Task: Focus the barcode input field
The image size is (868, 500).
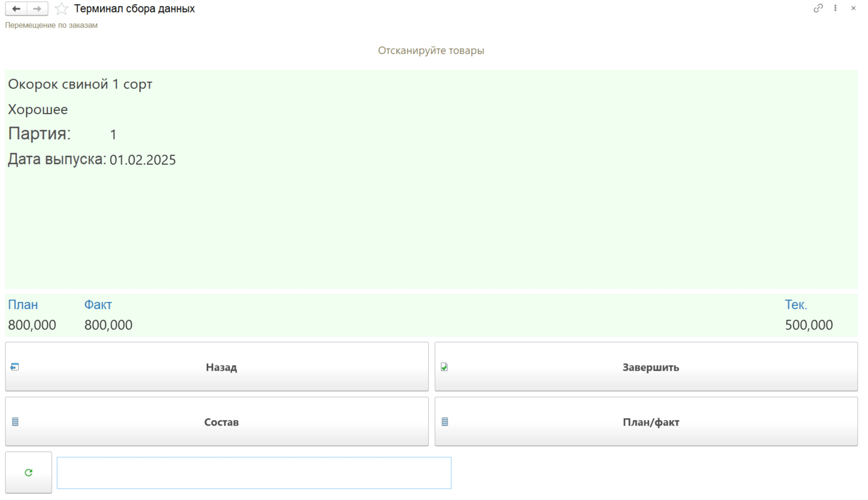Action: 254,473
